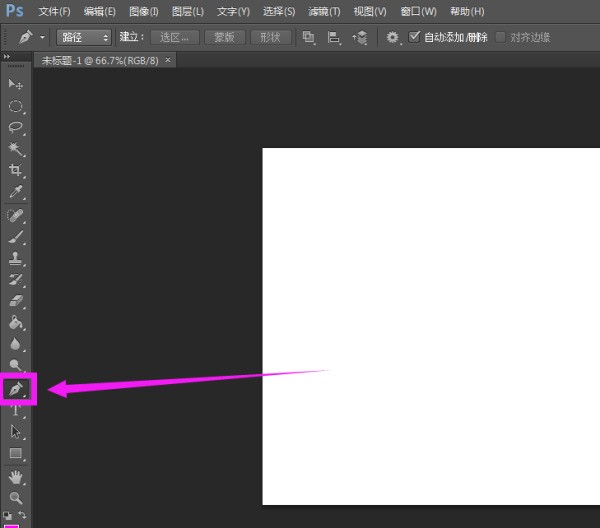Screen dimensions: 600x528
Task: Open the pen tool preset picker arrow
Action: (43, 37)
